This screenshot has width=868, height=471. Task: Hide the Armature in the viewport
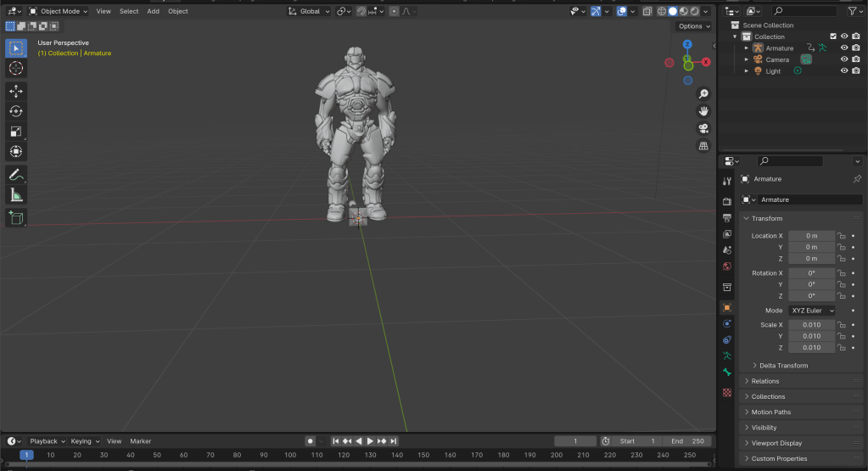click(x=844, y=48)
